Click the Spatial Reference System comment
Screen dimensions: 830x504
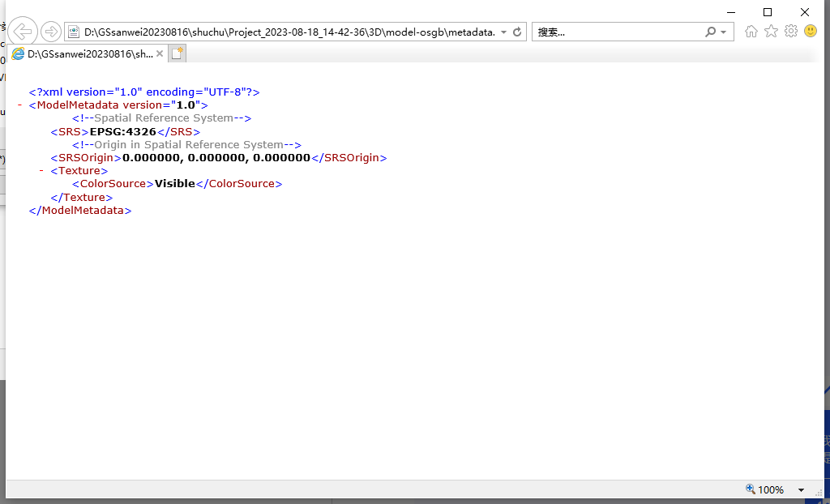[161, 117]
